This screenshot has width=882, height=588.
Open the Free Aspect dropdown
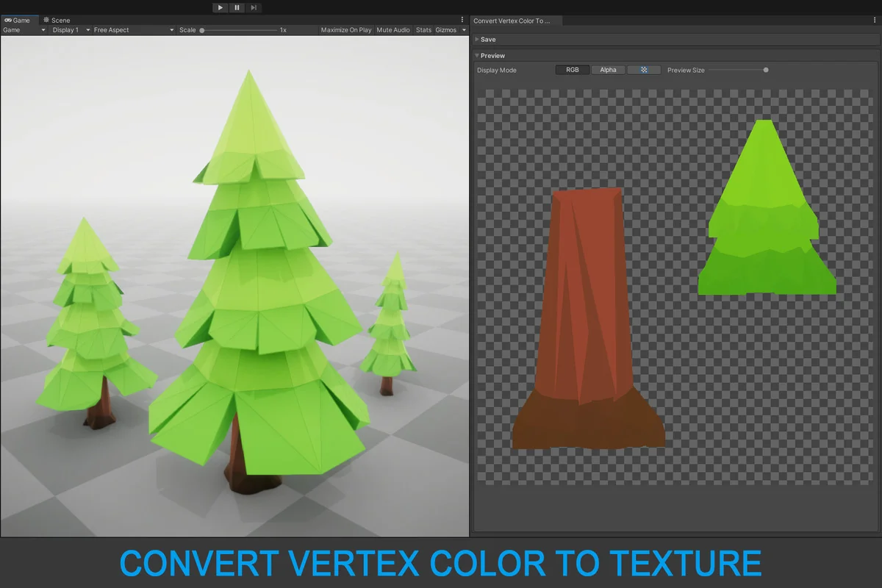point(109,30)
